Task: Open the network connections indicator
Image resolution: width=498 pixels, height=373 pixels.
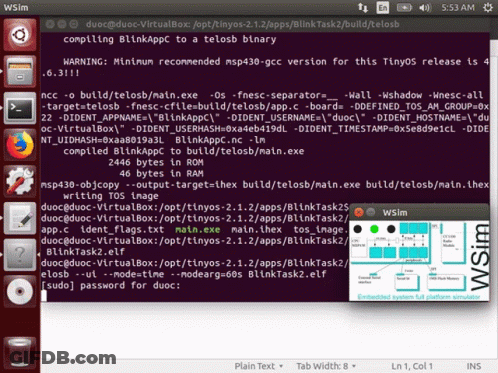Action: pyautogui.click(x=363, y=7)
